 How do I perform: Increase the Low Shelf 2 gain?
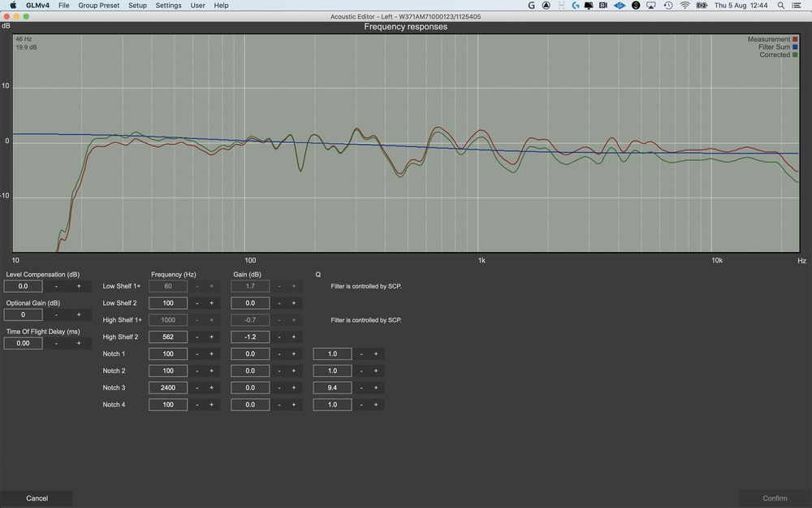click(294, 303)
